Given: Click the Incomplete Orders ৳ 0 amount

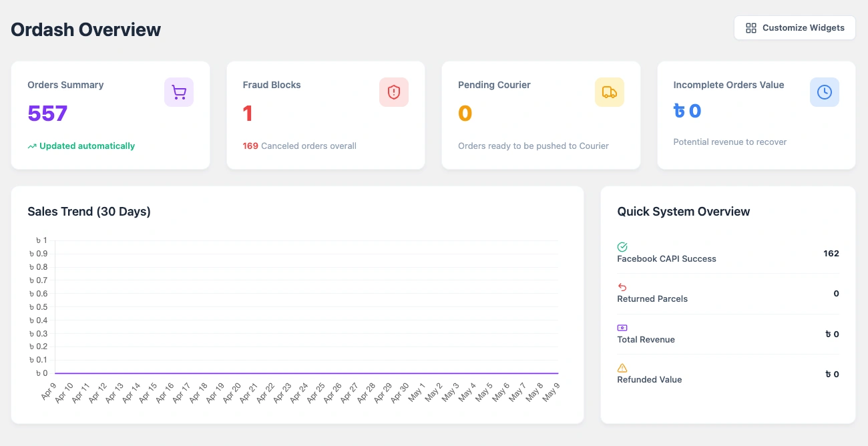Looking at the screenshot, I should [x=687, y=111].
